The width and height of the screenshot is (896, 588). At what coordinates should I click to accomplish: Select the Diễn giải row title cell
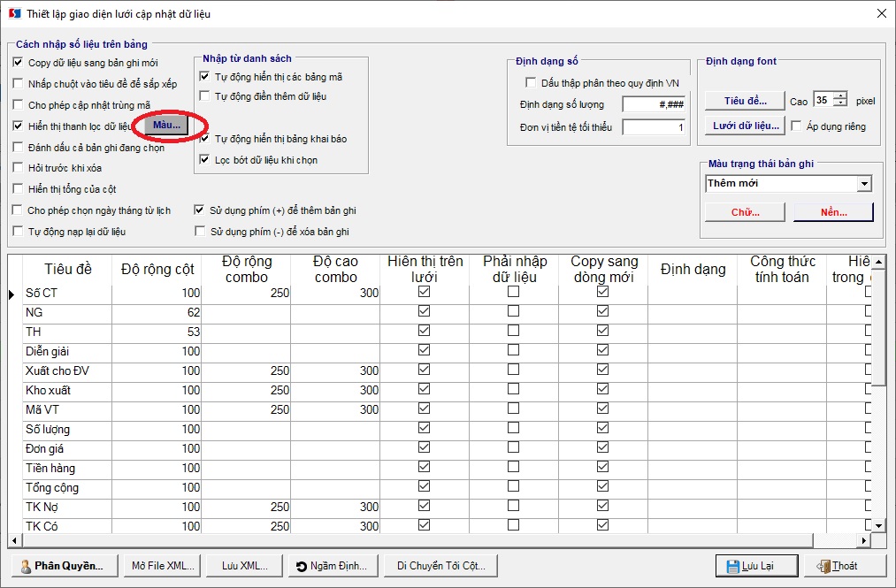pos(67,351)
